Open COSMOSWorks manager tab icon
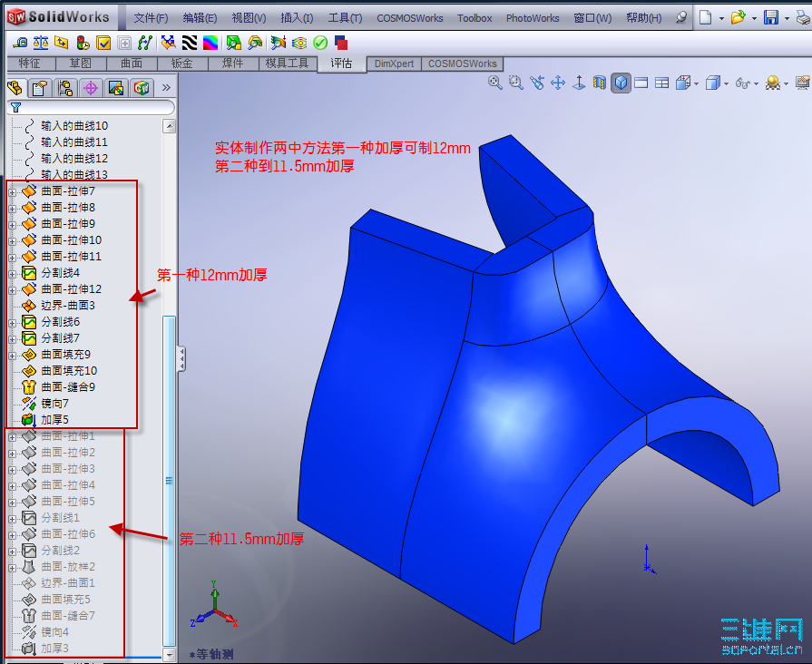This screenshot has width=812, height=664. [x=142, y=88]
